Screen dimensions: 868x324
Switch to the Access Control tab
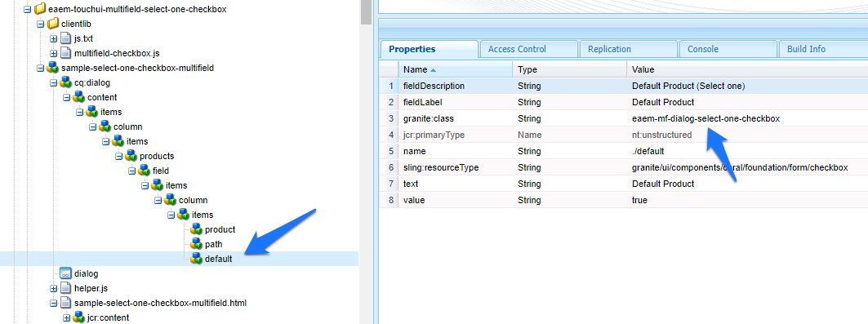(517, 49)
